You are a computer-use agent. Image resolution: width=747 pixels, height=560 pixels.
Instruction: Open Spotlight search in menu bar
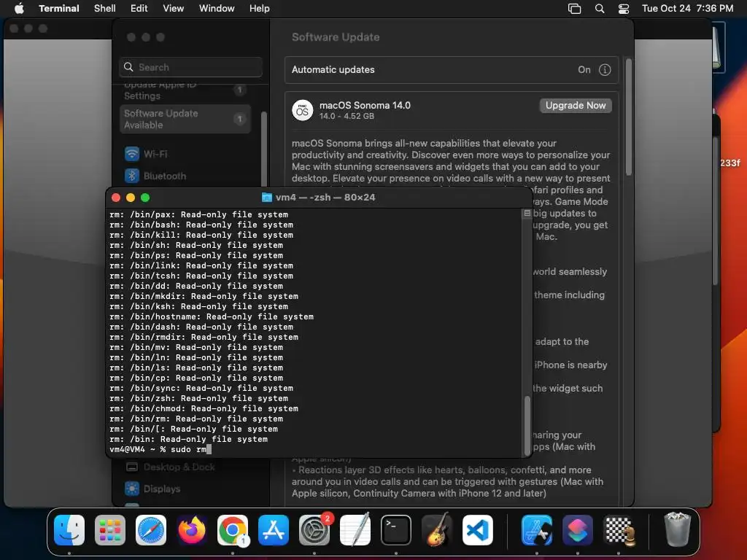tap(600, 9)
